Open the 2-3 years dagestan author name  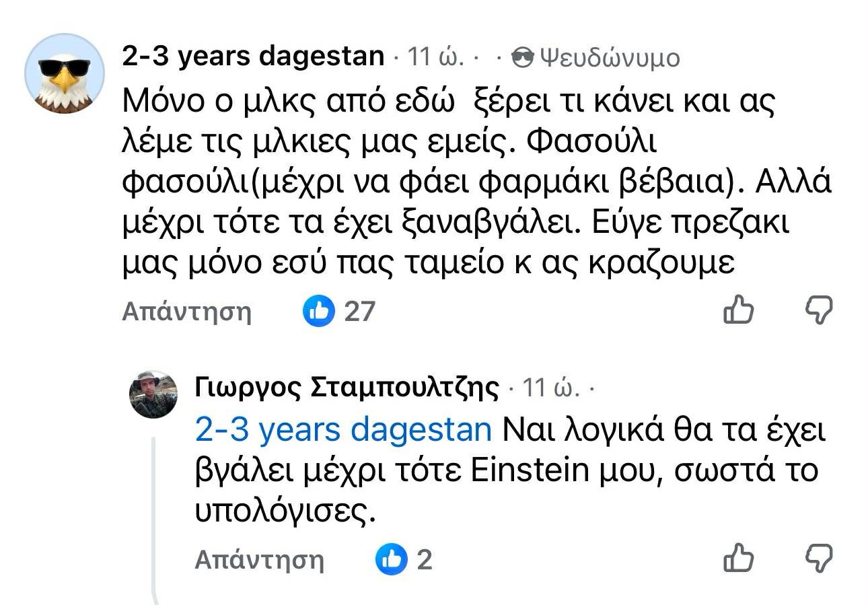point(254,57)
